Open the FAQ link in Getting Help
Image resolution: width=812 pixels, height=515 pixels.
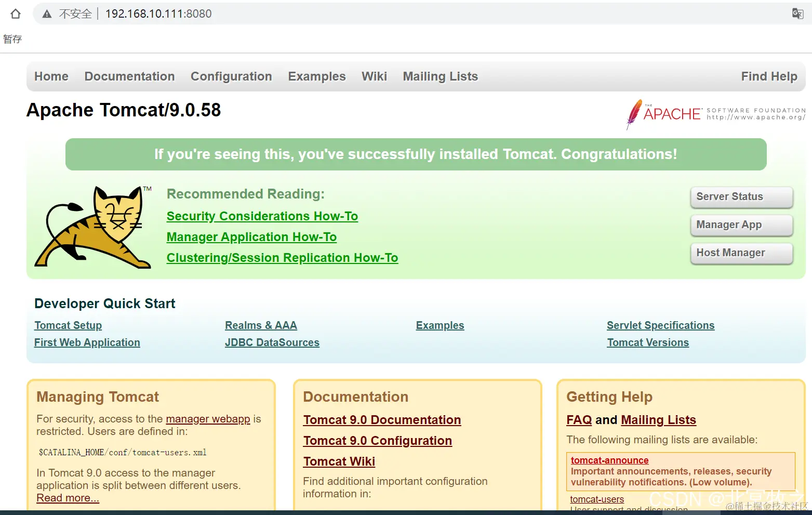(579, 420)
